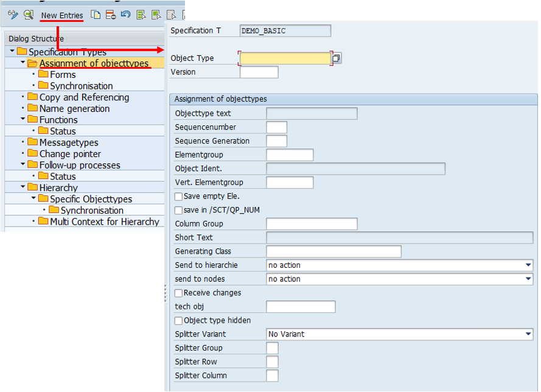
Task: Check the Receive changes option
Action: pyautogui.click(x=178, y=293)
